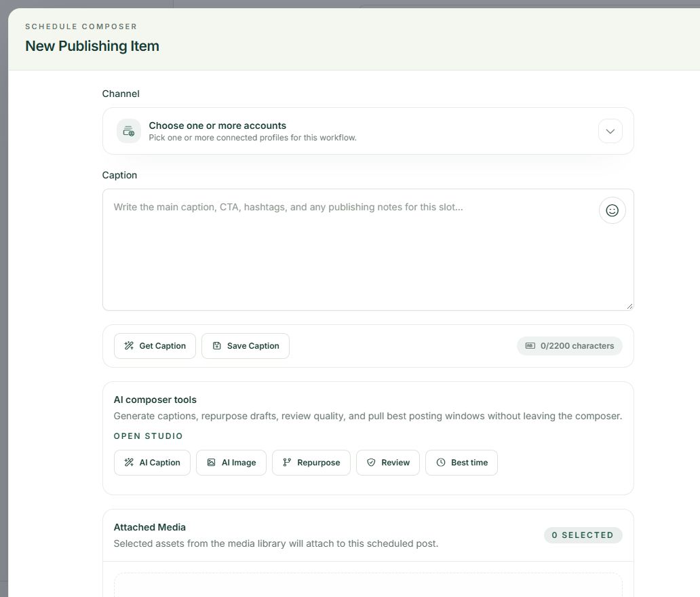Click the accounts stack icon in Channel

(129, 131)
